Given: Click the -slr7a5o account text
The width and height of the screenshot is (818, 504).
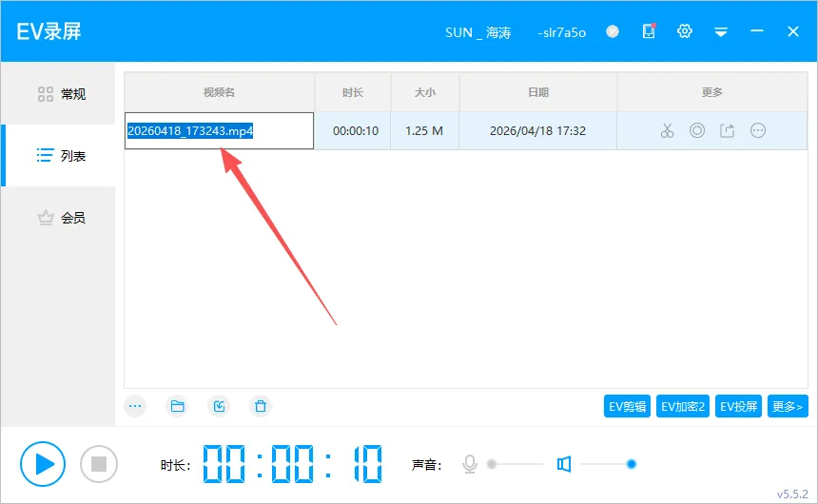Looking at the screenshot, I should coord(562,32).
